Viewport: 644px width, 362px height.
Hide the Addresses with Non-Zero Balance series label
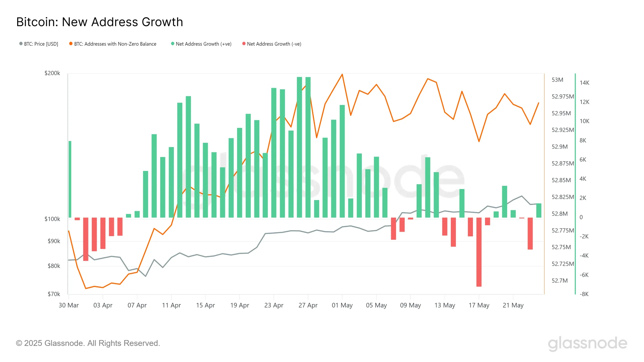point(115,44)
